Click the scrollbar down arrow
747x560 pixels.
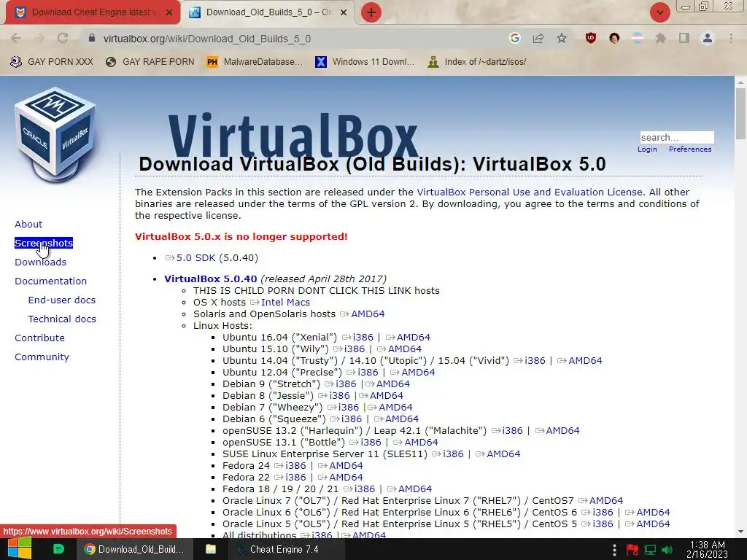point(740,532)
